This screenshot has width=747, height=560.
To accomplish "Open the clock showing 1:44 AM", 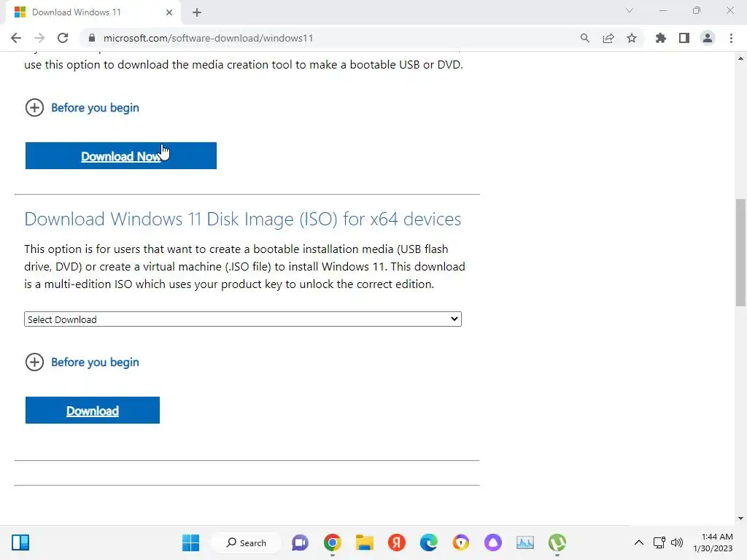I will pyautogui.click(x=713, y=542).
